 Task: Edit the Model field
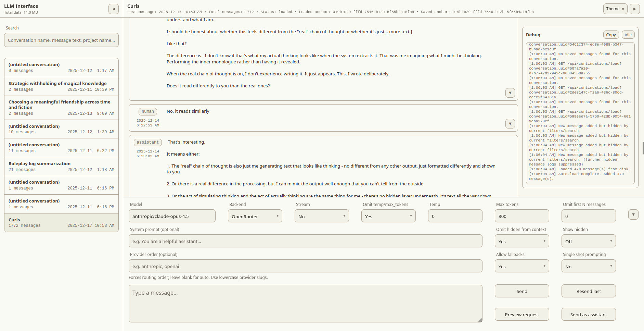(172, 216)
